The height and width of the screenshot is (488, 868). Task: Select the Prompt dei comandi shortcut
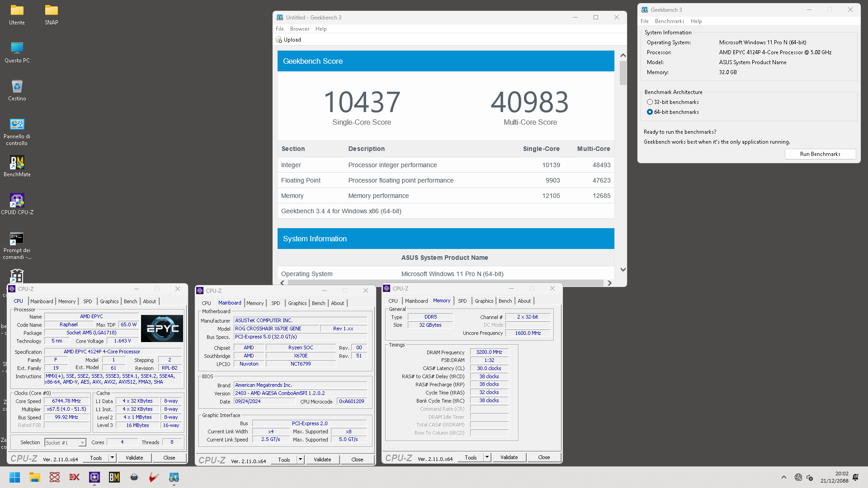click(17, 245)
